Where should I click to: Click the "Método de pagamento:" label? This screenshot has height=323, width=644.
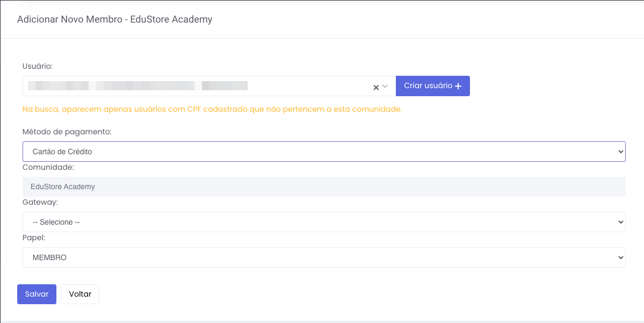click(x=67, y=132)
